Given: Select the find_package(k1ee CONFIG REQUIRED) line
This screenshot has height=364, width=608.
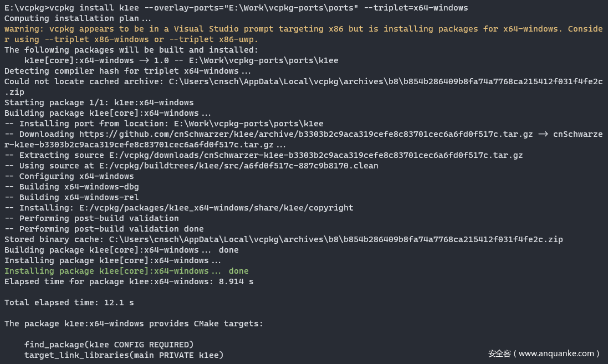Looking at the screenshot, I should 109,345.
